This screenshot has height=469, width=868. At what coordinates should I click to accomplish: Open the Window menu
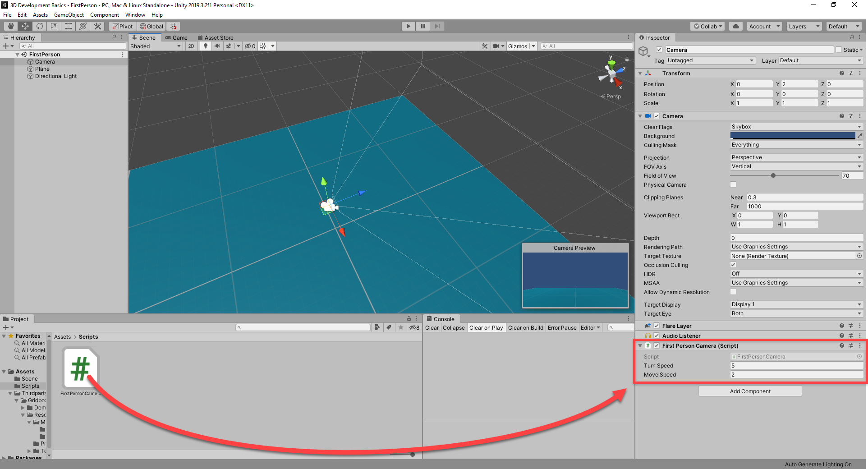pyautogui.click(x=135, y=15)
